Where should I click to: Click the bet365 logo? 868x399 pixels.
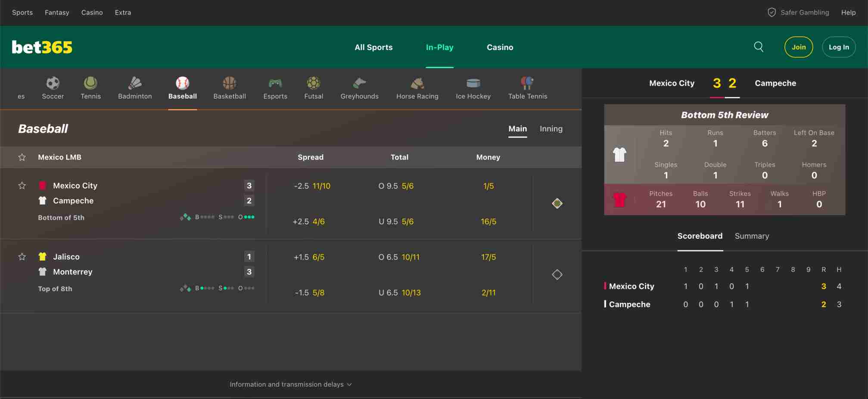pyautogui.click(x=42, y=47)
